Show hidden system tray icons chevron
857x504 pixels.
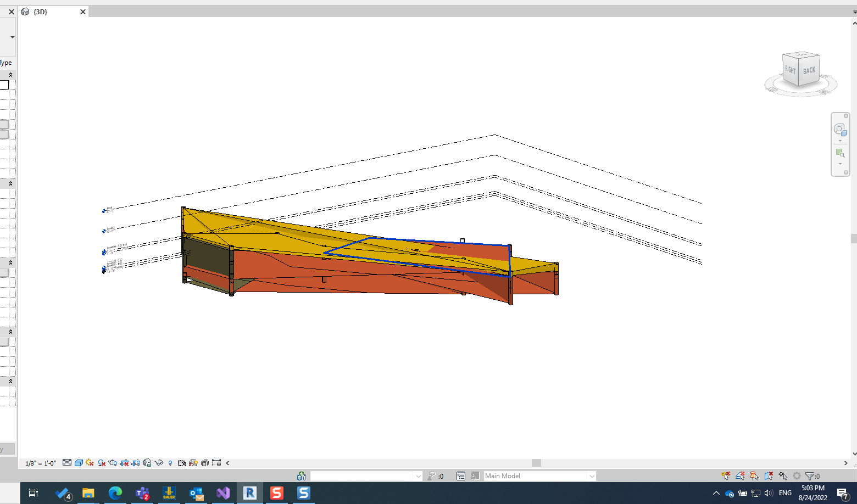pyautogui.click(x=716, y=493)
